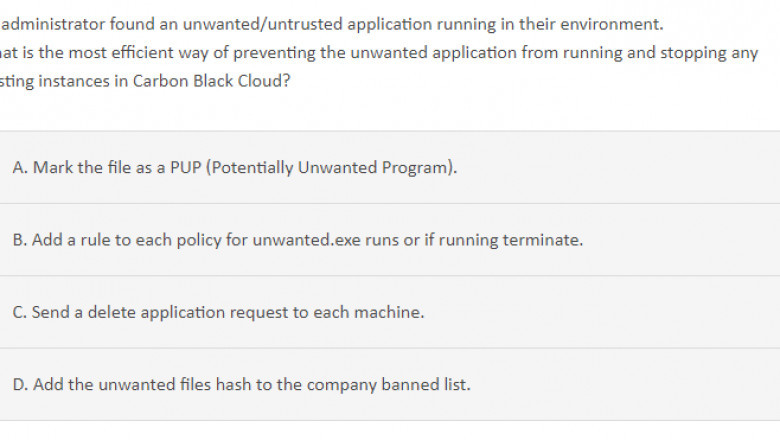Click the 'C.' letter label
The height and width of the screenshot is (440, 780).
(x=19, y=312)
